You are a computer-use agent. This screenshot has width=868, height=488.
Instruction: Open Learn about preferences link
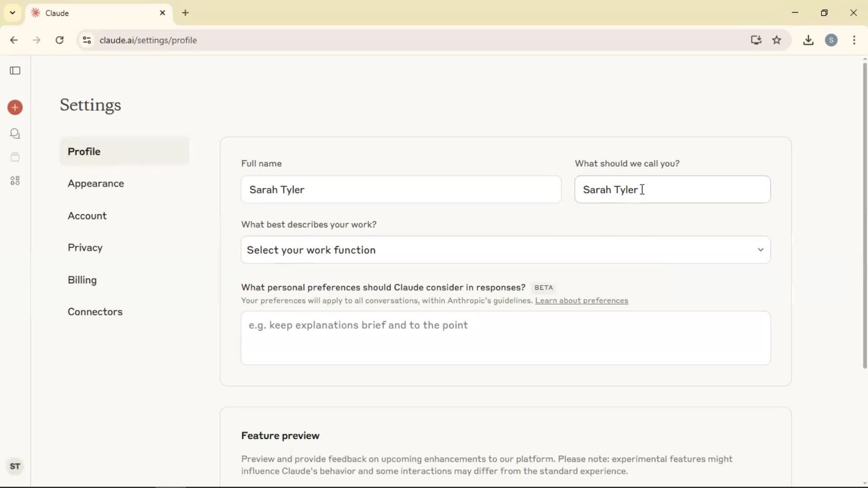(x=581, y=301)
